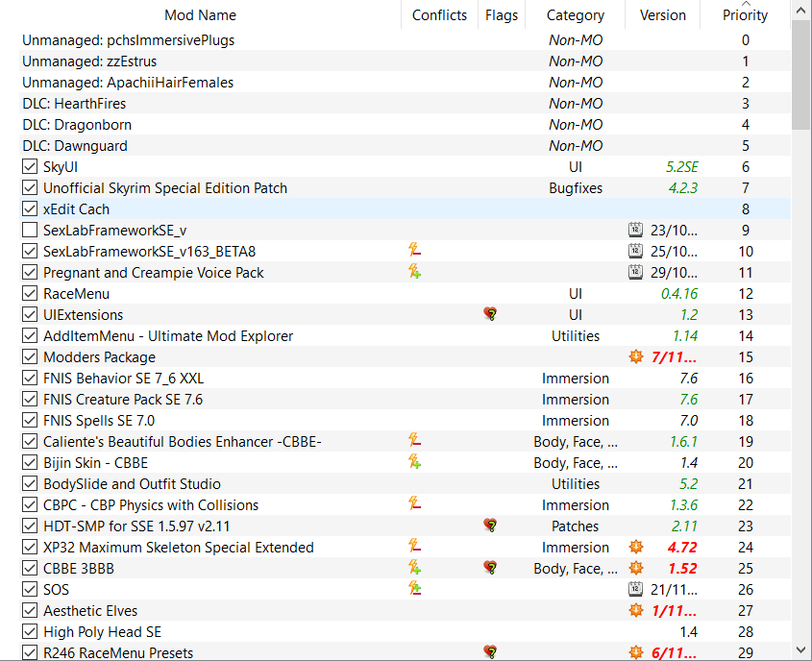Image resolution: width=812 pixels, height=661 pixels.
Task: Disable BodySlide and Outfit Studio checkbox
Action: click(30, 484)
